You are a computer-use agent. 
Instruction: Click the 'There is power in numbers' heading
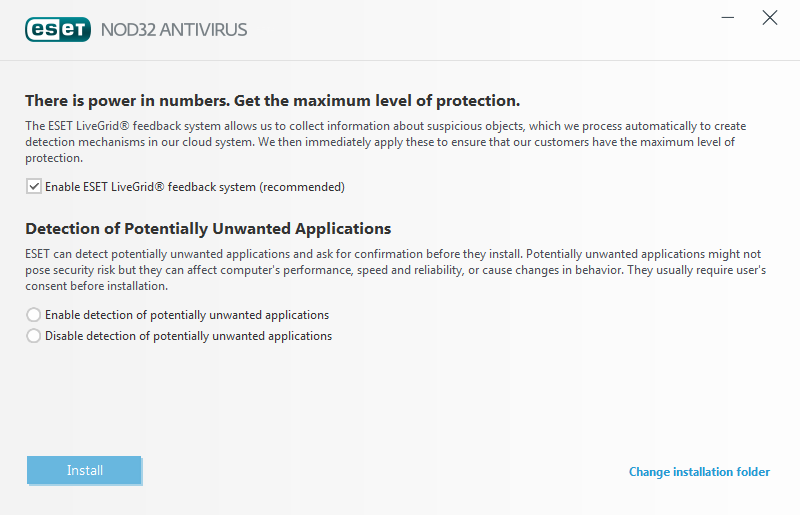coord(272,101)
